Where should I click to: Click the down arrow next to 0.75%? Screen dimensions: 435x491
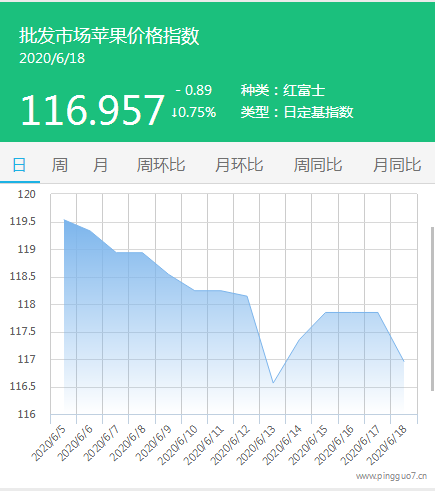174,112
